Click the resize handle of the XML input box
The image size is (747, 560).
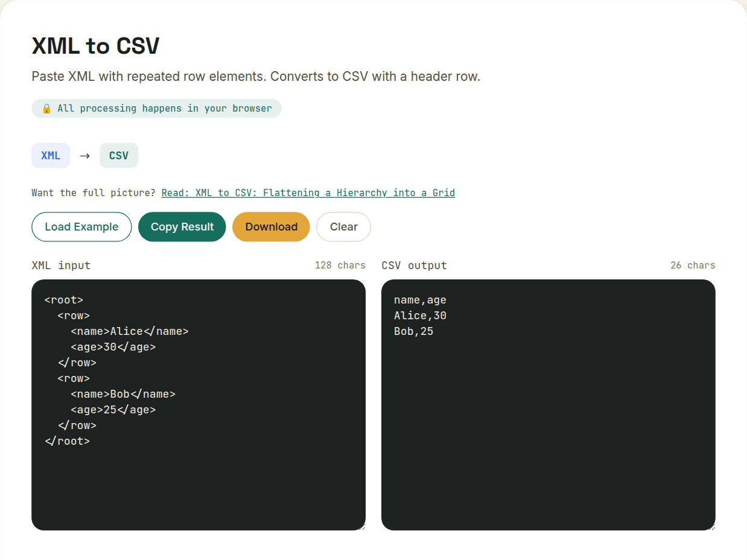point(361,527)
